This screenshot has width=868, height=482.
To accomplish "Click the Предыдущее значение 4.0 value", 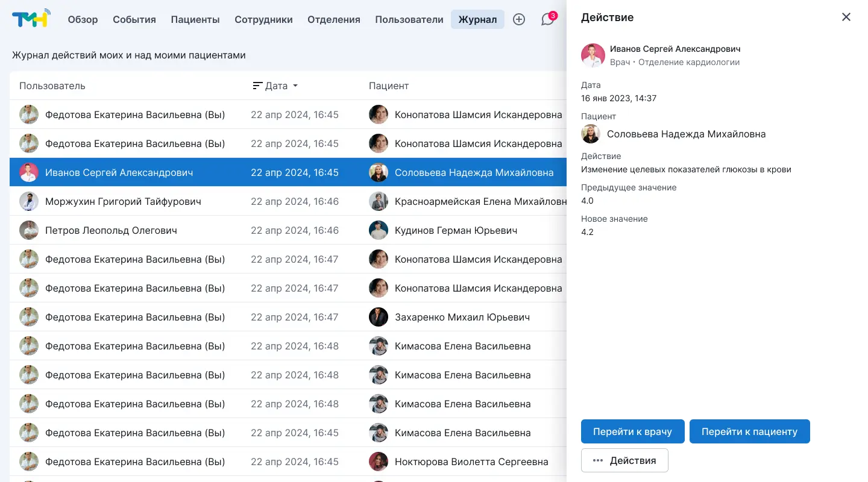I will click(x=587, y=201).
